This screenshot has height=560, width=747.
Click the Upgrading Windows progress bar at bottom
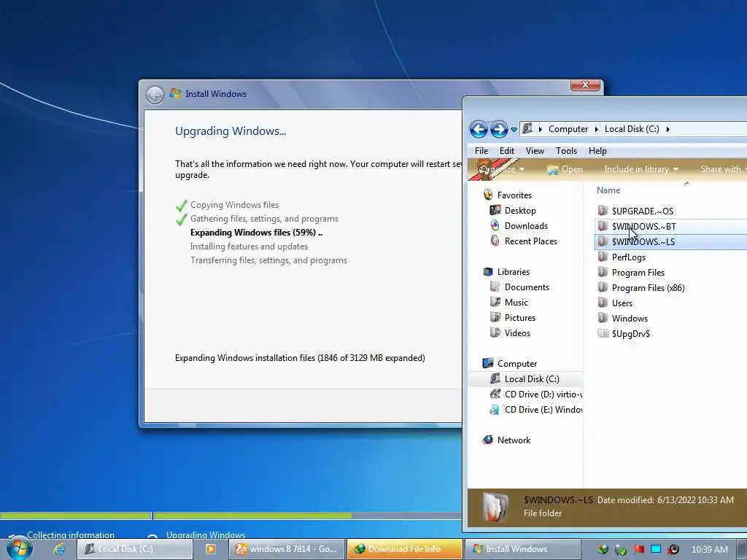[x=308, y=516]
